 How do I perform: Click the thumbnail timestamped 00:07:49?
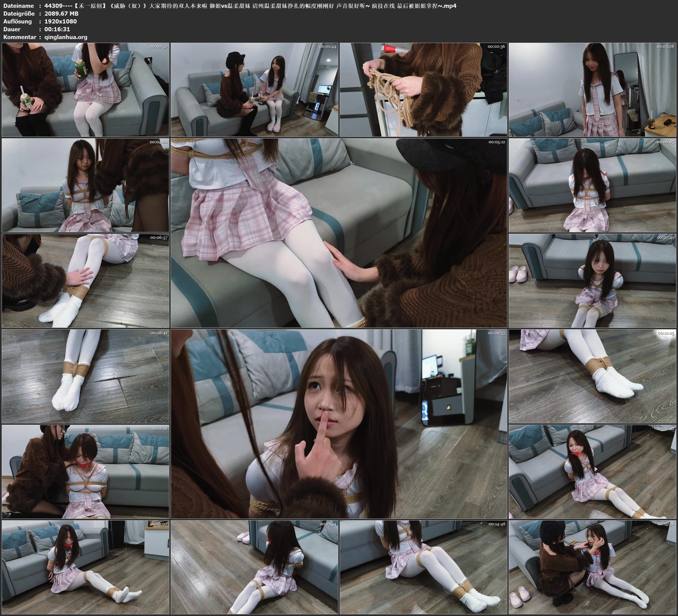point(592,280)
